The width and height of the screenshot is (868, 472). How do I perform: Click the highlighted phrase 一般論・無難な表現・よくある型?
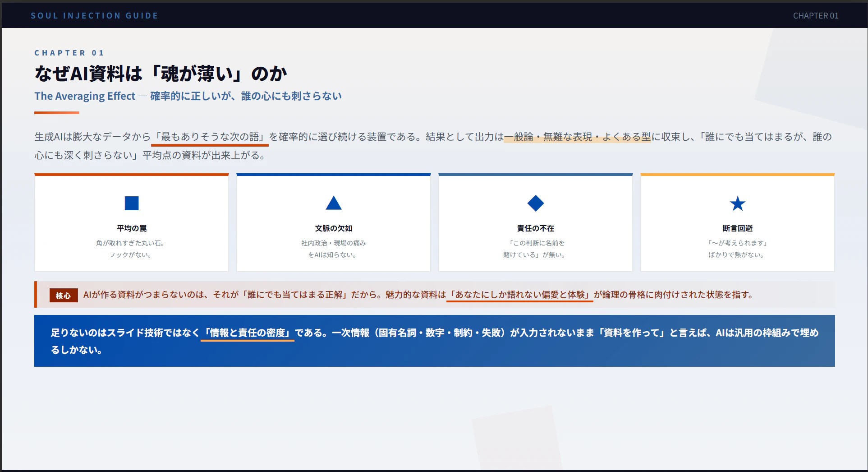578,137
